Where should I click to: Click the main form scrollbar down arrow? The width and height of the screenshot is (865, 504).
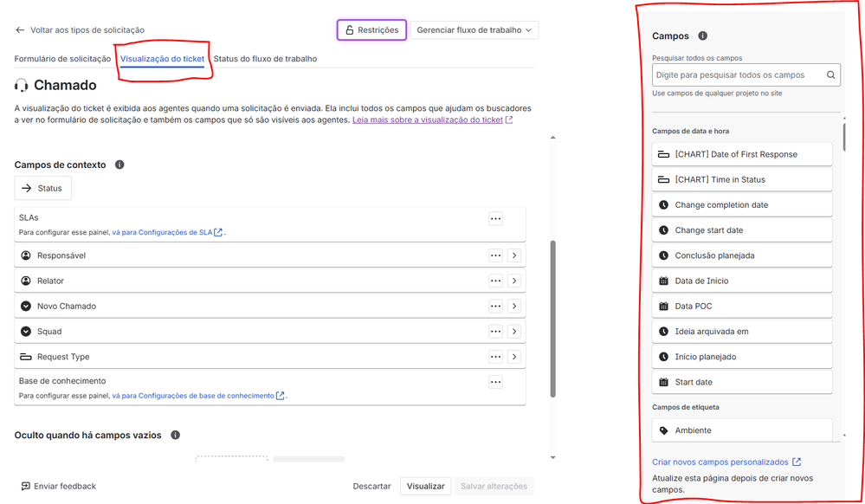(x=552, y=457)
